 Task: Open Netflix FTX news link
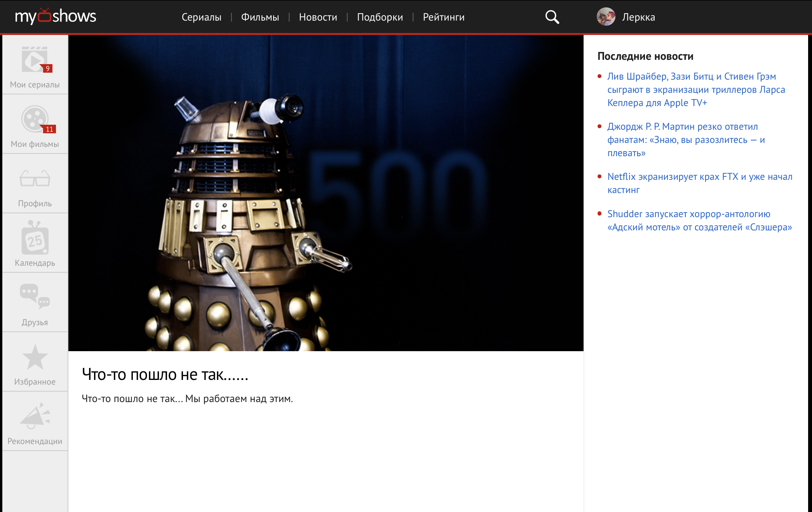point(700,183)
